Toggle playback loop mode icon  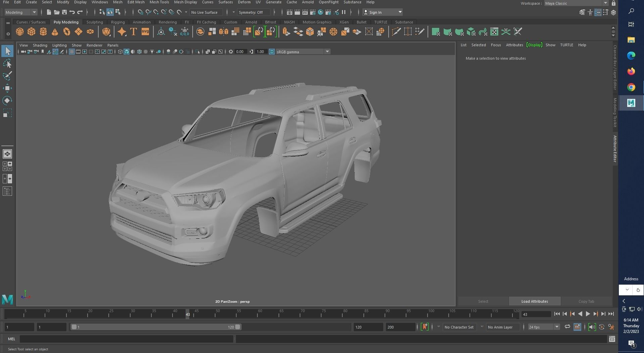(567, 327)
